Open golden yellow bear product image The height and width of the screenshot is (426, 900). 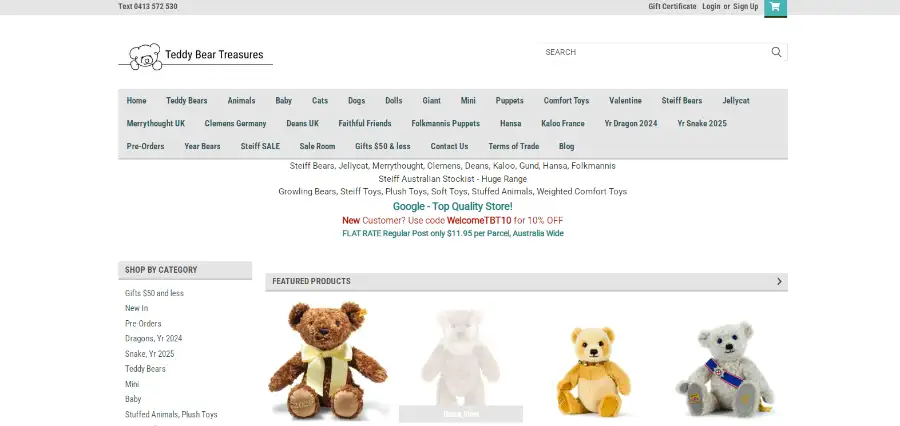point(593,370)
